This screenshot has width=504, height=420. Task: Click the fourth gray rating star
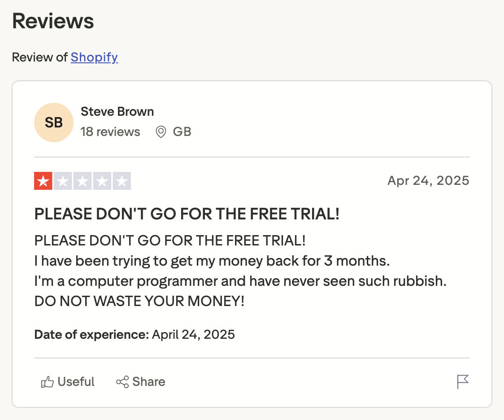[x=102, y=181]
